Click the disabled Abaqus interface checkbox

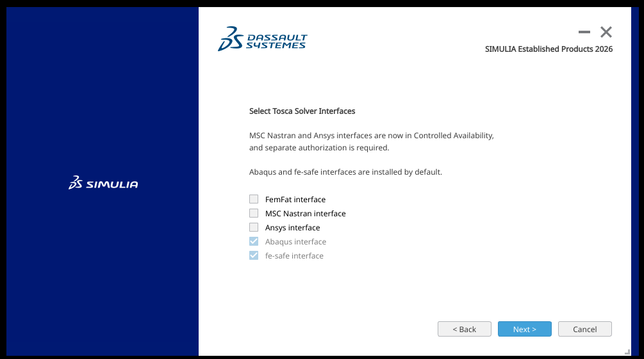[254, 241]
